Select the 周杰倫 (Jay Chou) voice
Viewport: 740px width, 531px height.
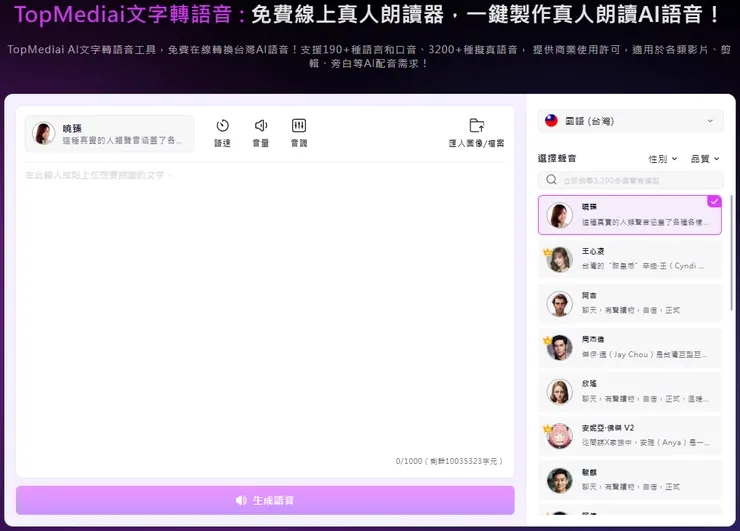point(630,347)
